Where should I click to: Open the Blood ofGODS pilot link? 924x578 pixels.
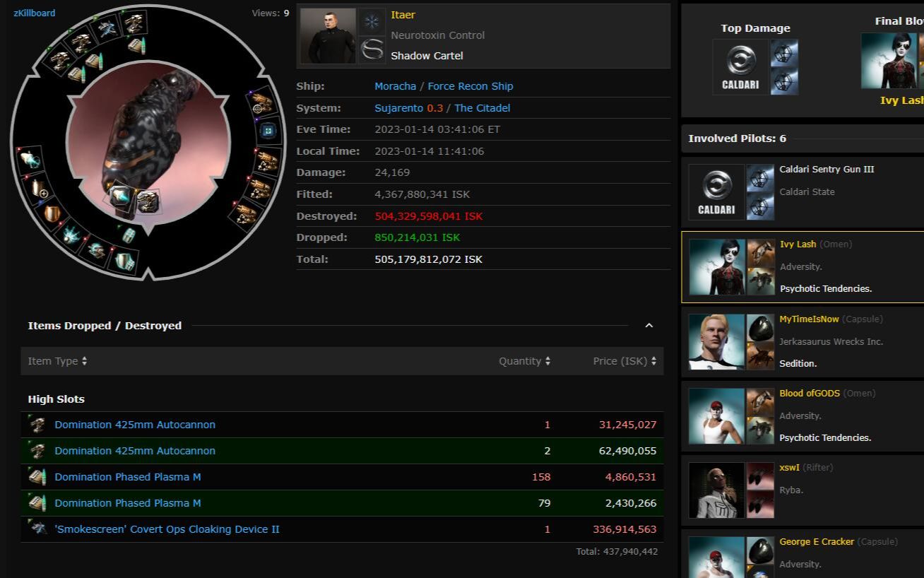click(808, 394)
